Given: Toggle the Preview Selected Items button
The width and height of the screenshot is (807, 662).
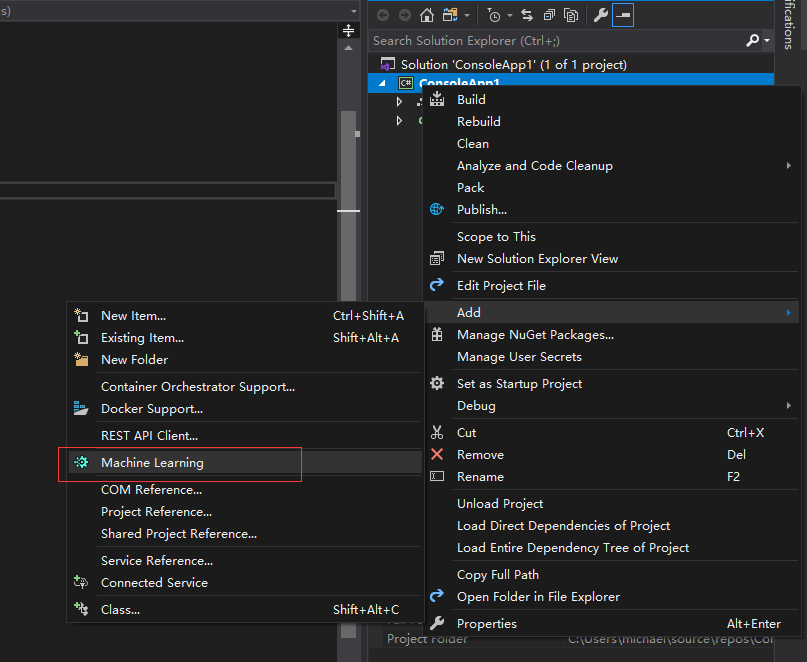Looking at the screenshot, I should [x=622, y=15].
